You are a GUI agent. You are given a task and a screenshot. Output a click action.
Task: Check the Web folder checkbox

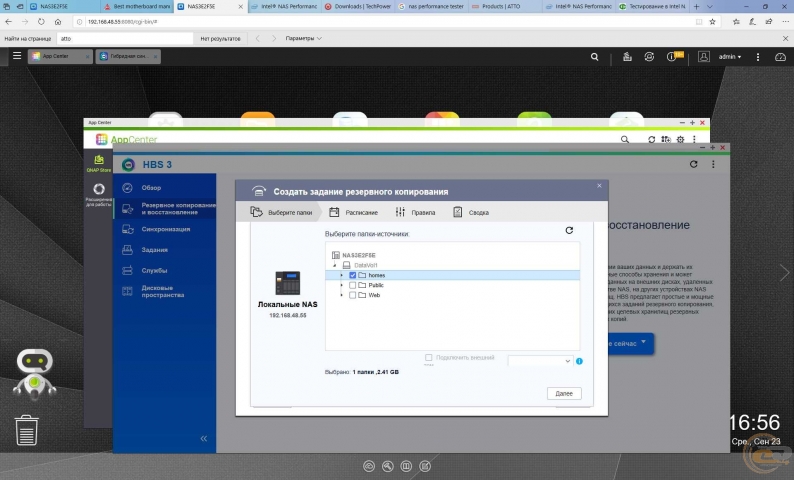(x=353, y=295)
